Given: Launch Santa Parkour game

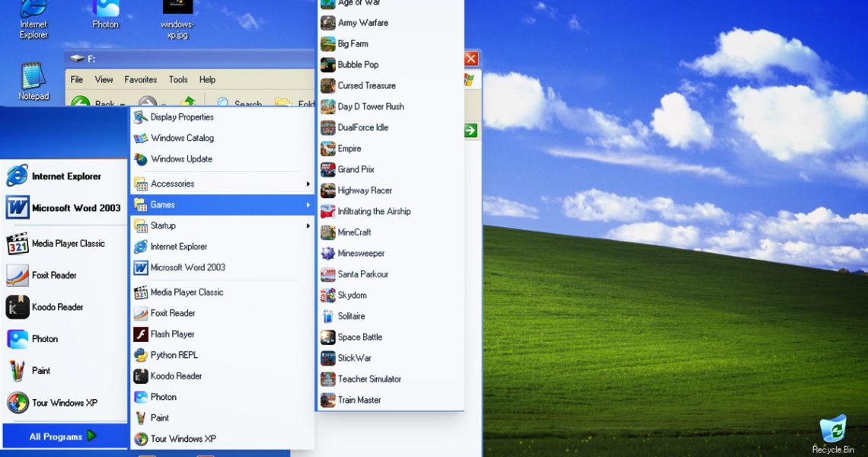Looking at the screenshot, I should click(x=391, y=274).
